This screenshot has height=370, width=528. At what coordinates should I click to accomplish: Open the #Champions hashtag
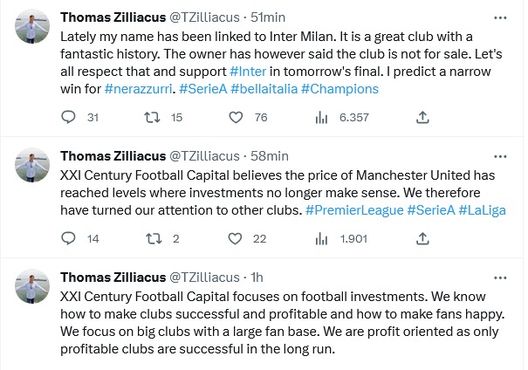[x=340, y=89]
